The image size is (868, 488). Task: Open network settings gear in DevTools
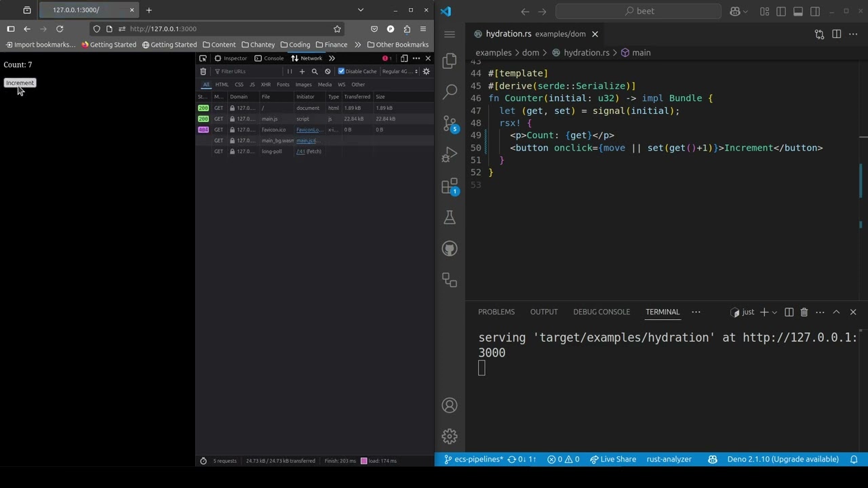click(427, 71)
